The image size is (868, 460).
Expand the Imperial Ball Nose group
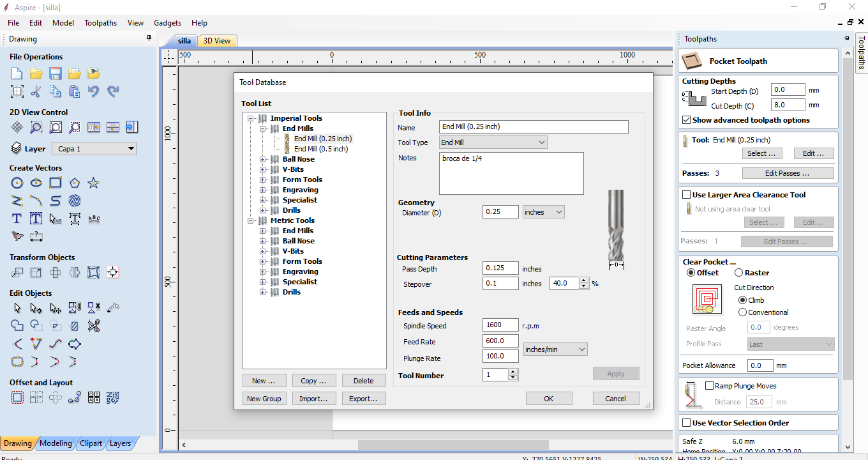pos(263,159)
